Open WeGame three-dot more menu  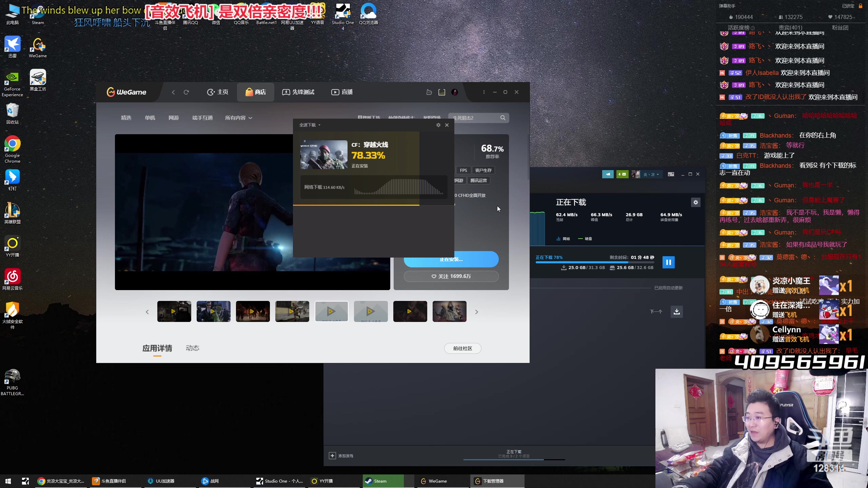click(x=484, y=92)
